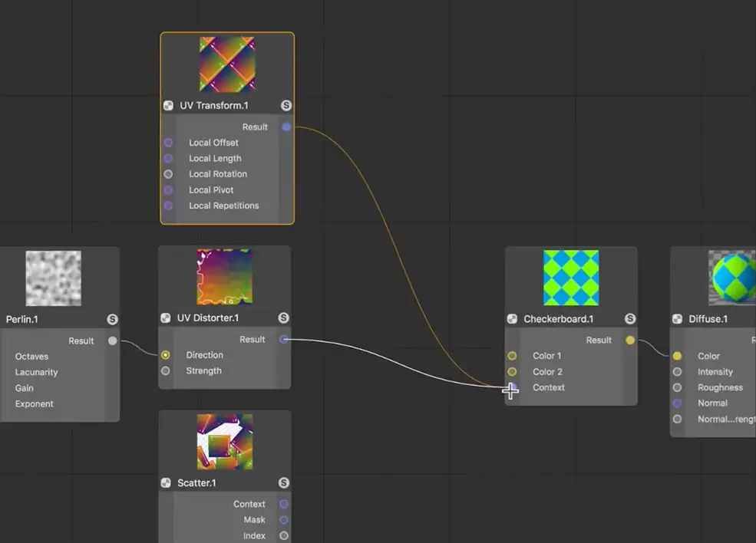Image resolution: width=756 pixels, height=543 pixels.
Task: Click the Perlin.1 node title
Action: 21,320
